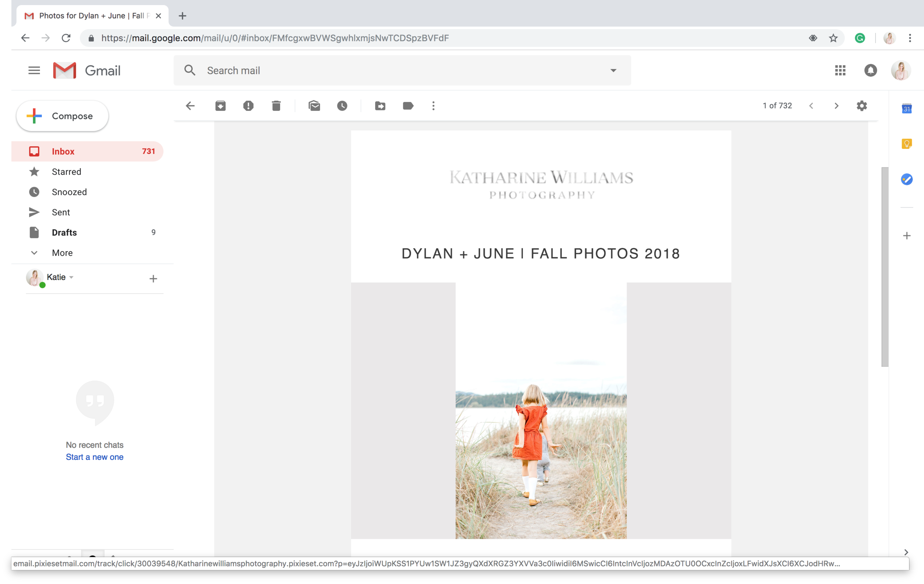Move the email to another folder
The image size is (924, 584).
[380, 106]
